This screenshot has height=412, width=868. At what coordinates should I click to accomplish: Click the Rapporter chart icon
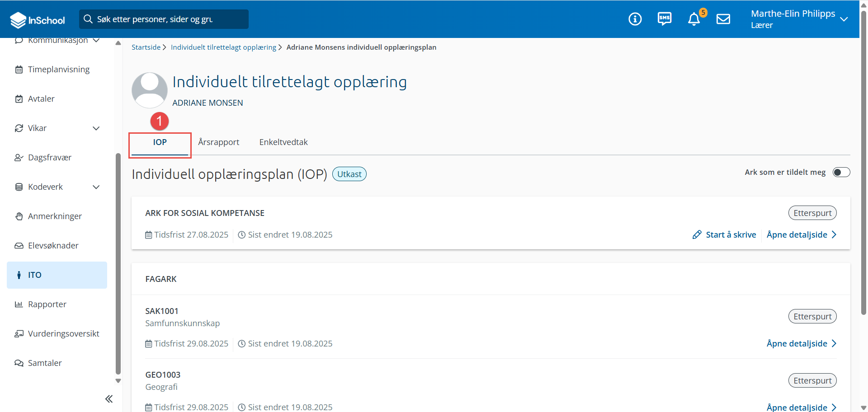tap(19, 304)
